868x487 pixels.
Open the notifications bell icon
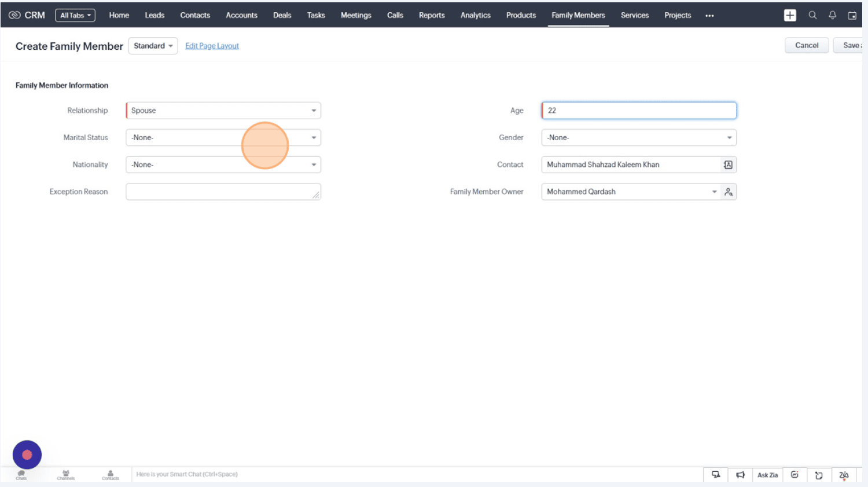[x=832, y=16]
